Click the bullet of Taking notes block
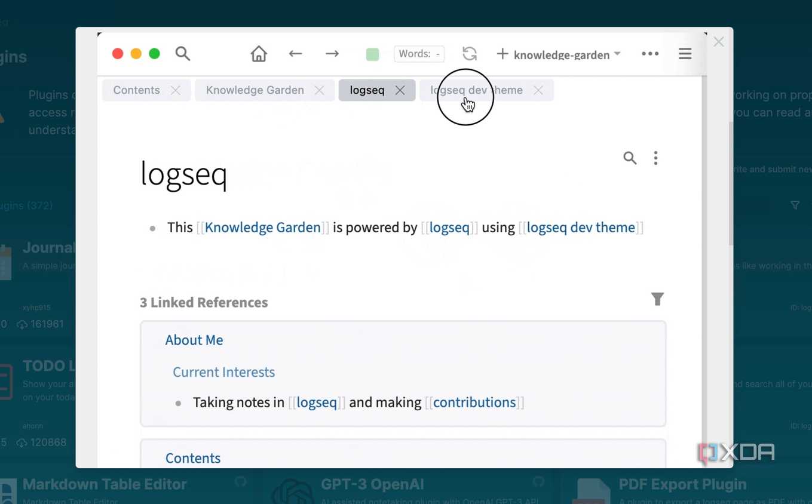The height and width of the screenshot is (504, 812). (178, 403)
